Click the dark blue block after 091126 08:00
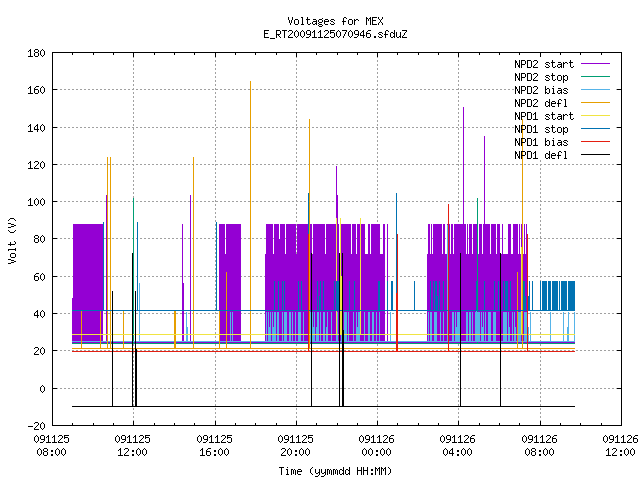 [558, 296]
